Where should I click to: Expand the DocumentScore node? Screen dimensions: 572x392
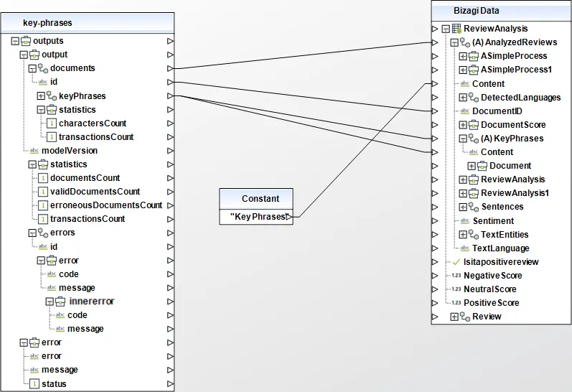point(463,125)
